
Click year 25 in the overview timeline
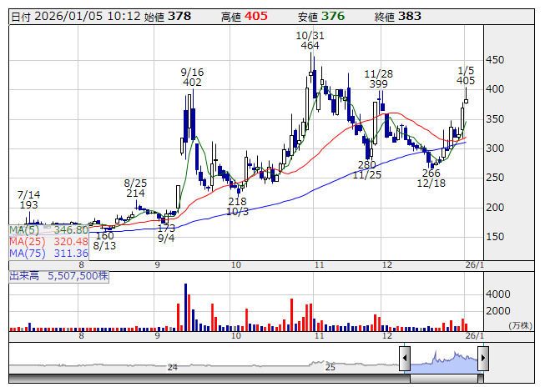coord(330,367)
